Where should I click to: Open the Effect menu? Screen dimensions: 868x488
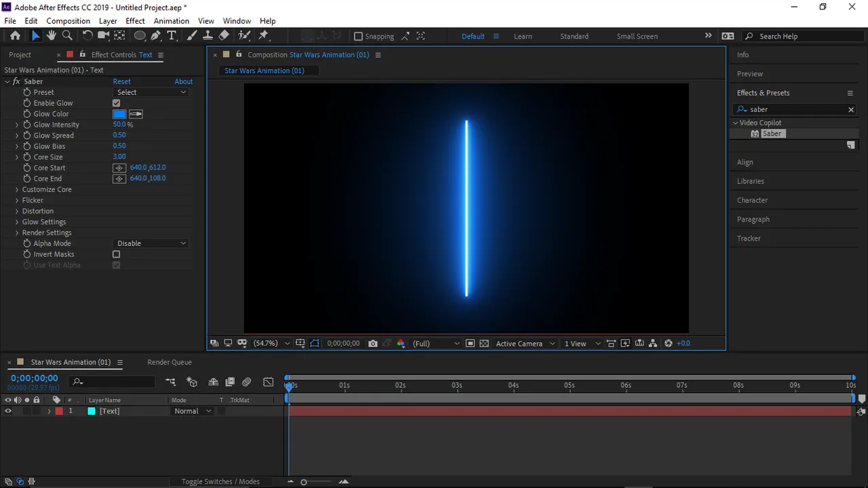(135, 21)
